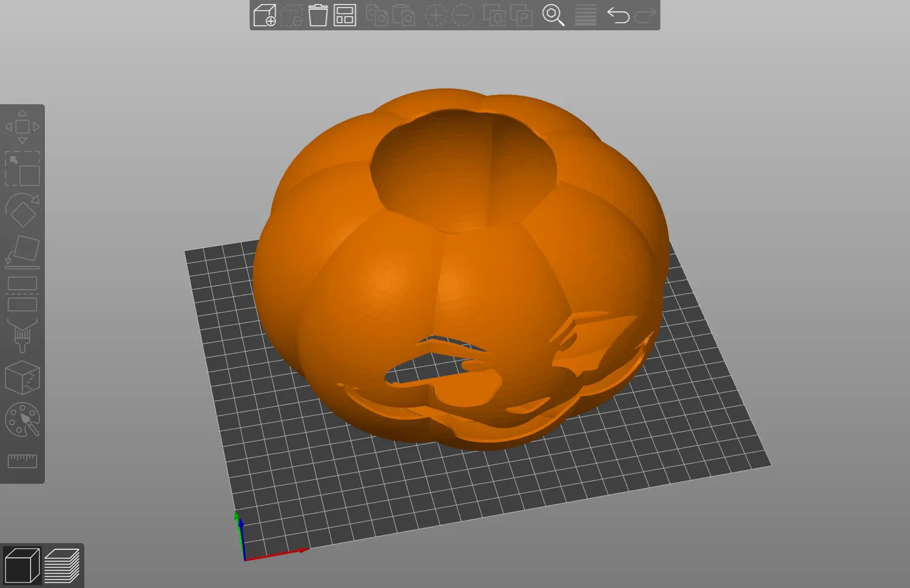
Task: Activate the Cut tool
Action: tap(22, 294)
